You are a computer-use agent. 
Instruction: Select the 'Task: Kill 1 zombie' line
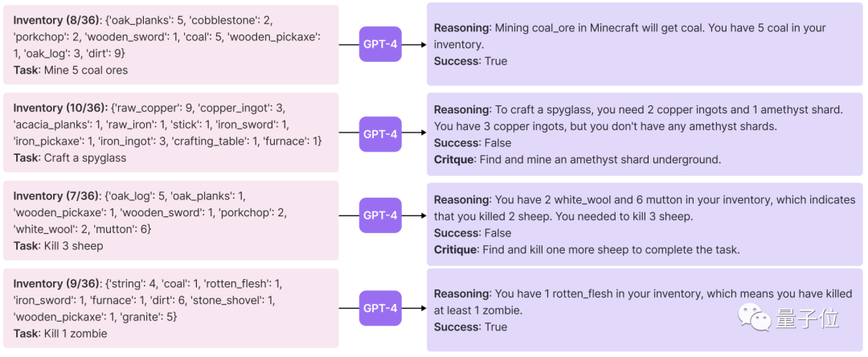(60, 333)
